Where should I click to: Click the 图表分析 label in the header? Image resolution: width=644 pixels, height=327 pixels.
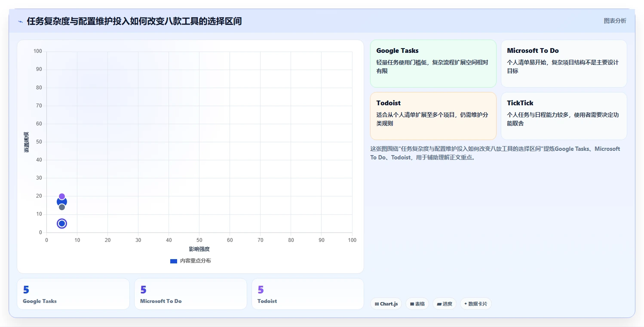coord(615,21)
